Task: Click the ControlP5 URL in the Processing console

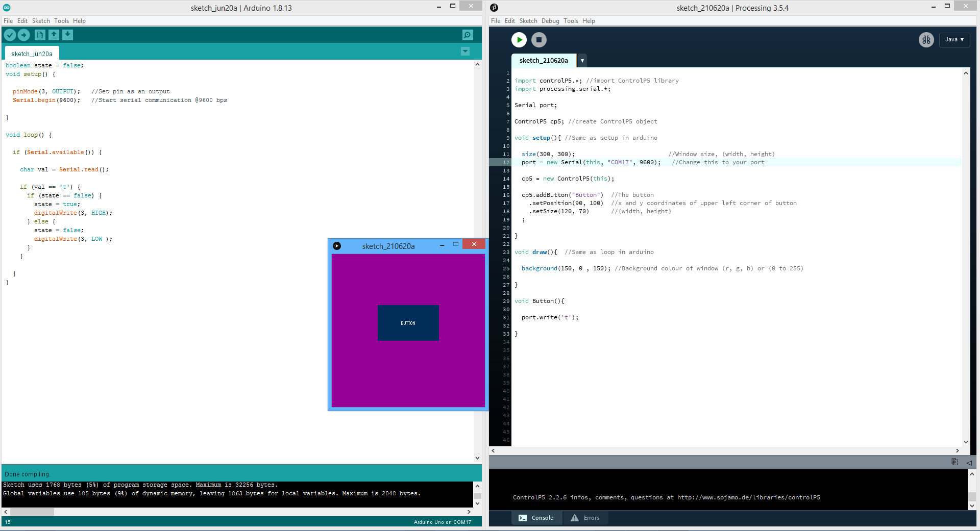Action: click(x=749, y=497)
